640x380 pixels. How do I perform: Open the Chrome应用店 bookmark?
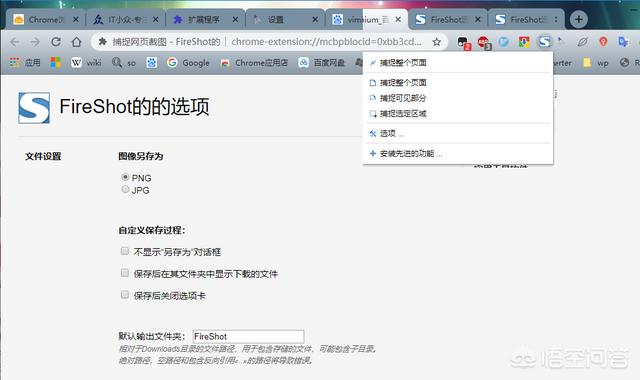click(254, 62)
